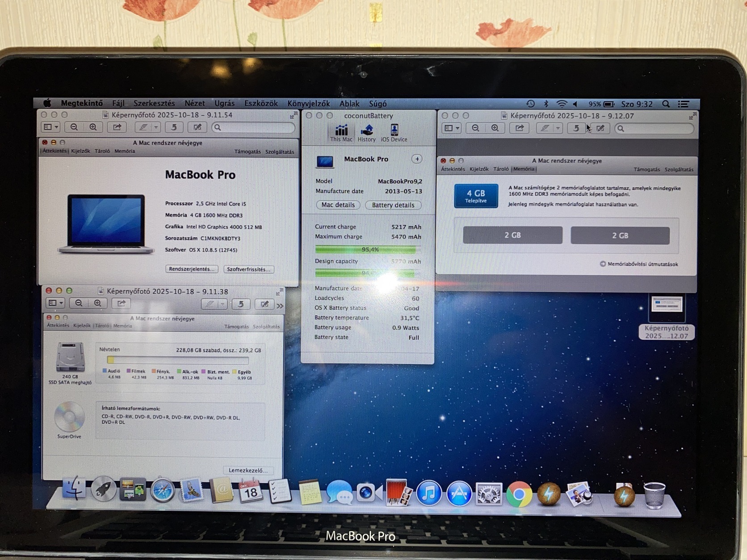Click the current charge 95,4% progress bar
This screenshot has width=747, height=560.
[368, 249]
